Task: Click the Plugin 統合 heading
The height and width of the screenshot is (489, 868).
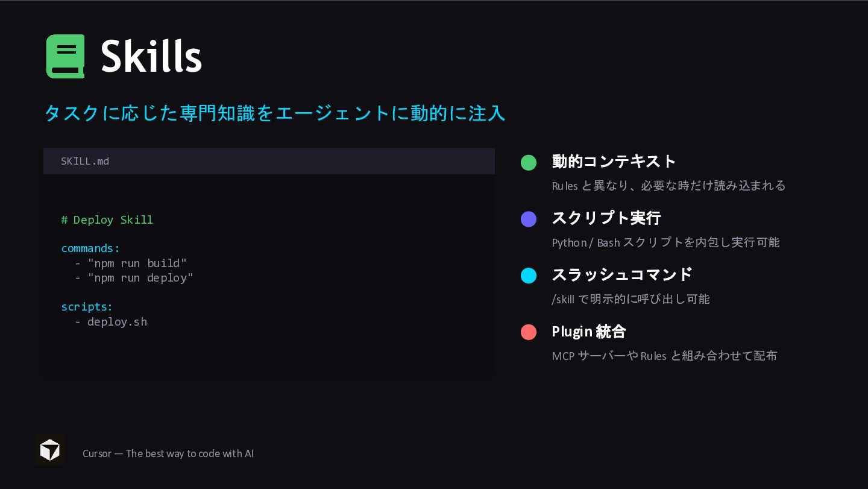Action: 588,331
